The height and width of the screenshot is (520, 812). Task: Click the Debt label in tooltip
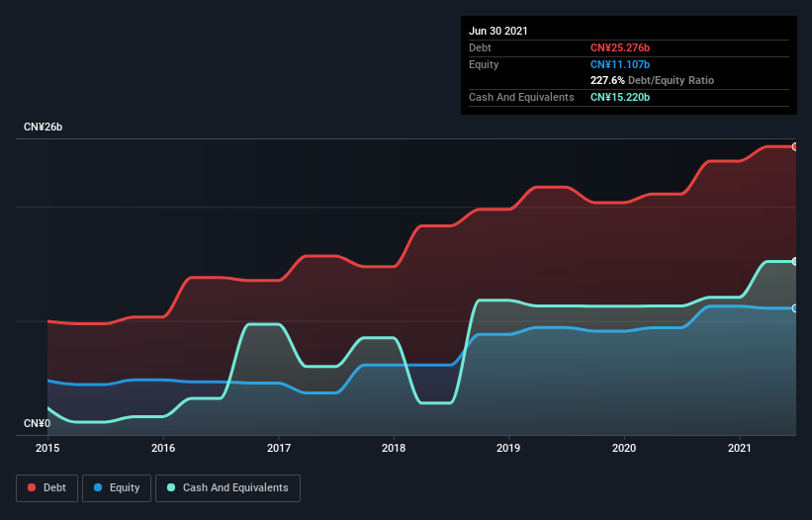(x=480, y=47)
